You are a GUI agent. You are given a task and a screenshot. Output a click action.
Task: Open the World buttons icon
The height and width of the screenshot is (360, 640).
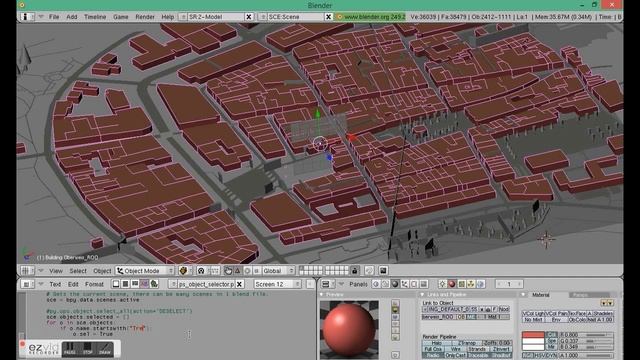coord(480,284)
